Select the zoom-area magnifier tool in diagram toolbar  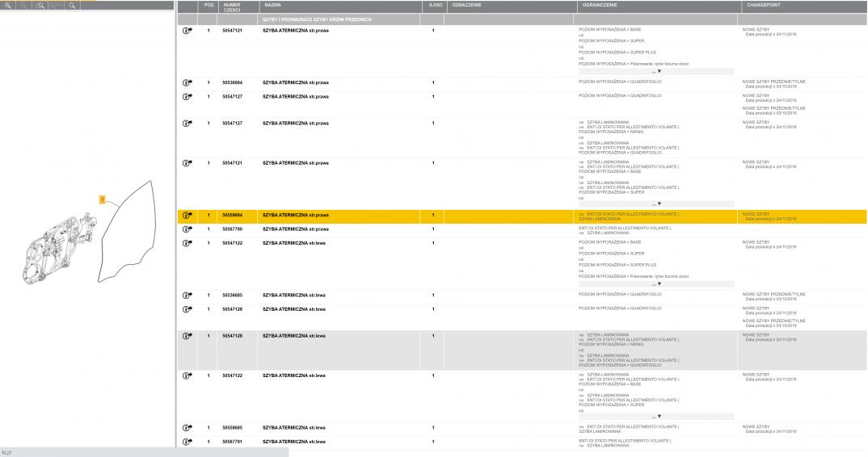(x=40, y=5)
